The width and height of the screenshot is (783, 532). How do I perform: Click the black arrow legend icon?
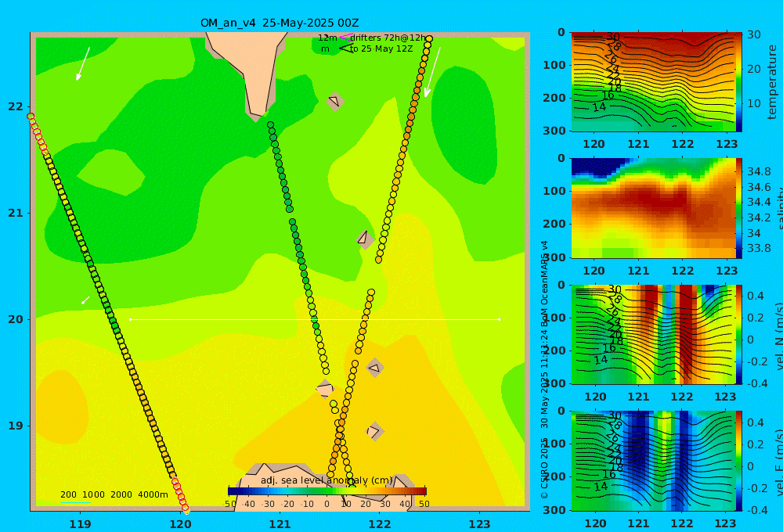click(345, 48)
